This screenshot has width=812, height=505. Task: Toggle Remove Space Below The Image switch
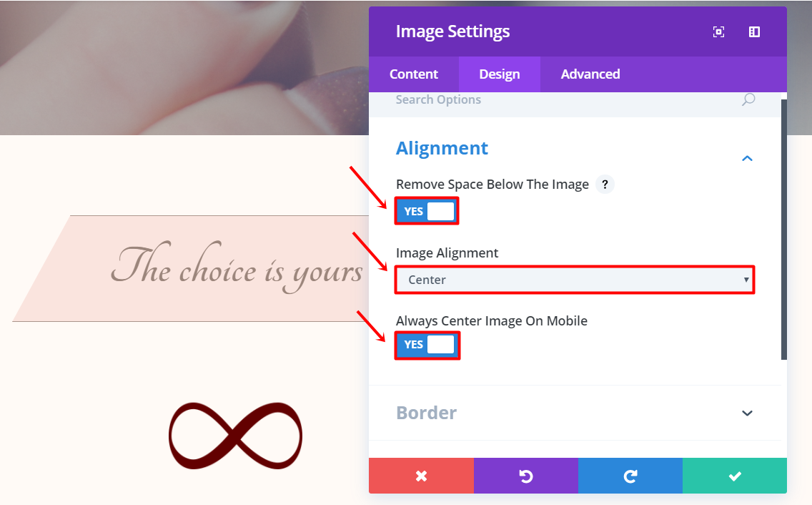pos(427,211)
